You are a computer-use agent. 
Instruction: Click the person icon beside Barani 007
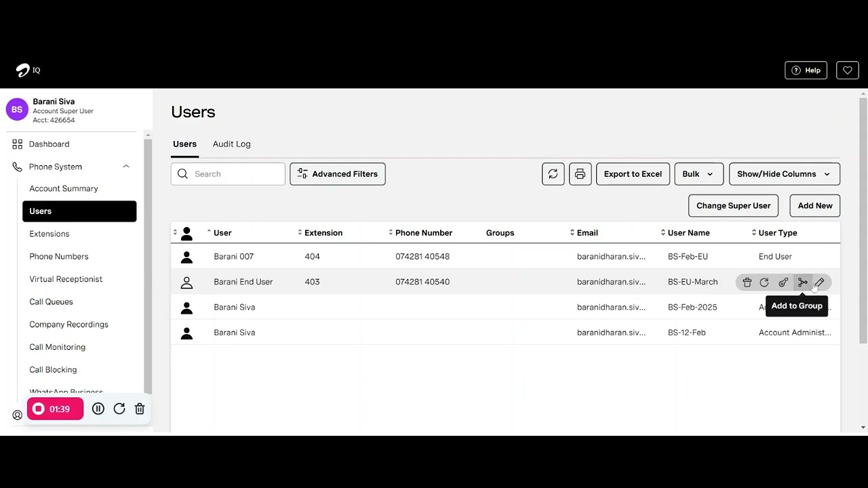[x=186, y=257]
